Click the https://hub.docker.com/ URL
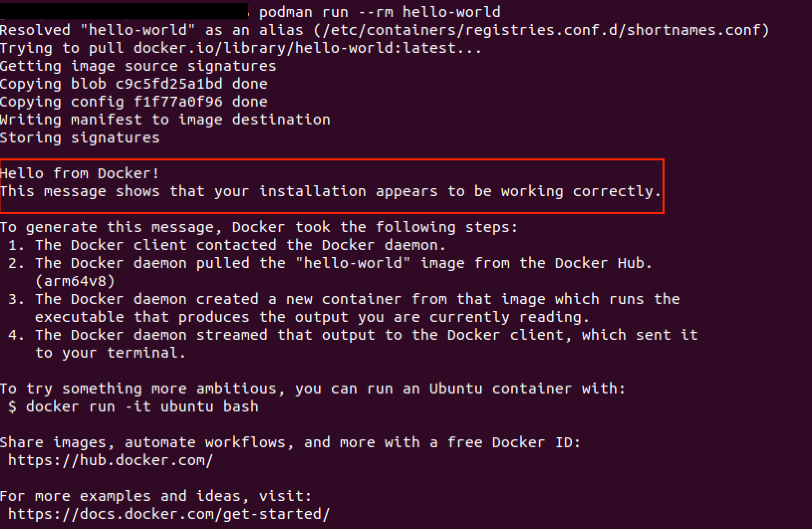The height and width of the screenshot is (529, 812). point(111,460)
